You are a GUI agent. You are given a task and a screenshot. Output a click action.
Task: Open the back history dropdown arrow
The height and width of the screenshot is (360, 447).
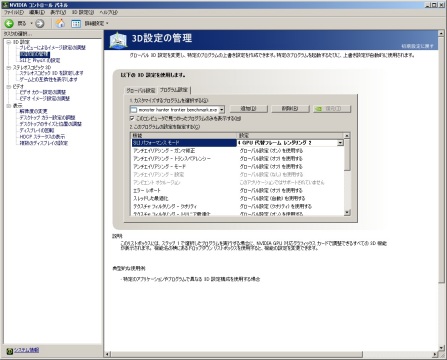[31, 24]
